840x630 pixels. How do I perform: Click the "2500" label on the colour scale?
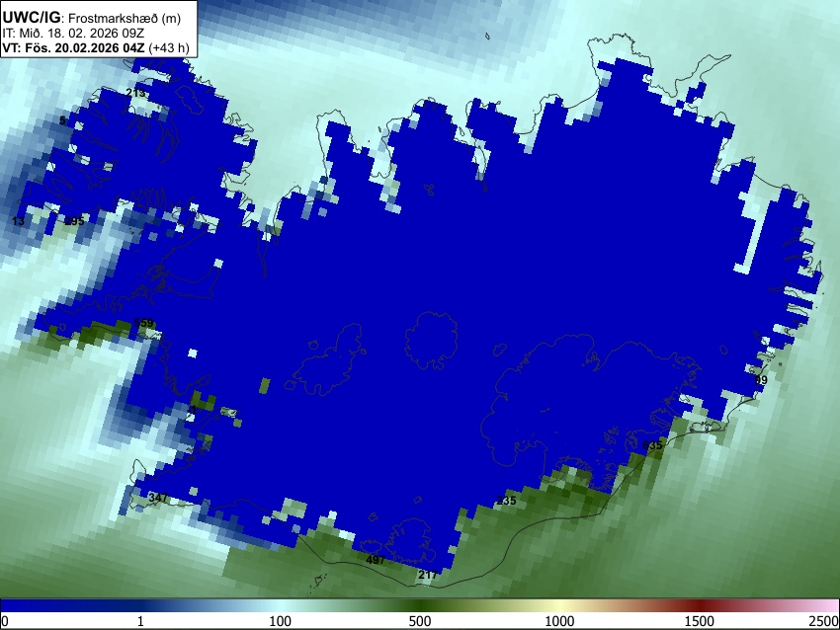[x=824, y=621]
